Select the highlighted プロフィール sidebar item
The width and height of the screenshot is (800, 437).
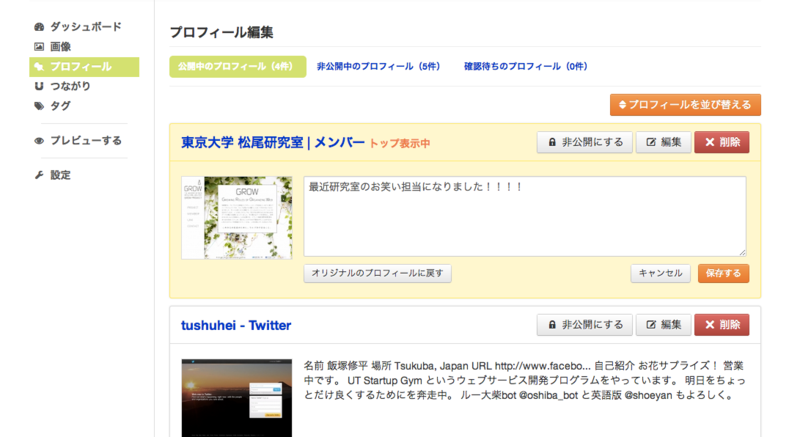[x=84, y=67]
